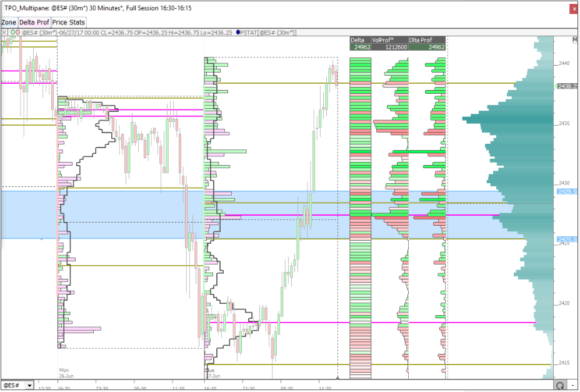This screenshot has height=392, width=580.
Task: Close the TPO_Multipane chart window
Action: click(x=573, y=9)
